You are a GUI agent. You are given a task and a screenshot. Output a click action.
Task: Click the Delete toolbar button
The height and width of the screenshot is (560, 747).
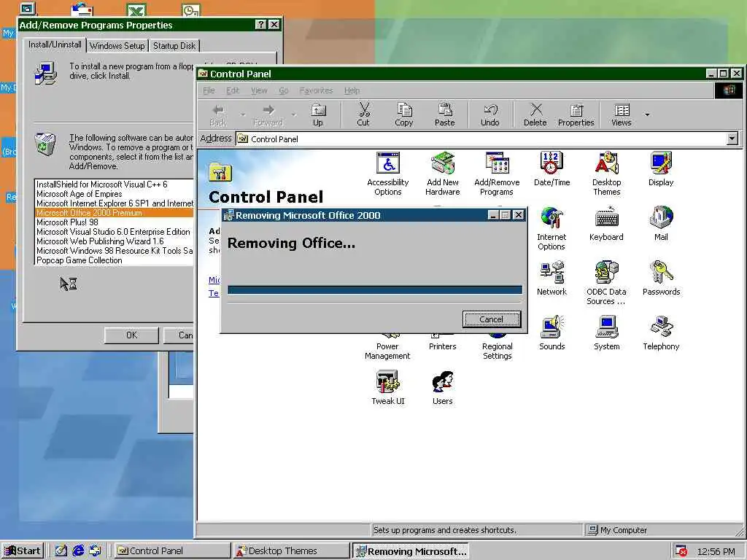tap(535, 114)
